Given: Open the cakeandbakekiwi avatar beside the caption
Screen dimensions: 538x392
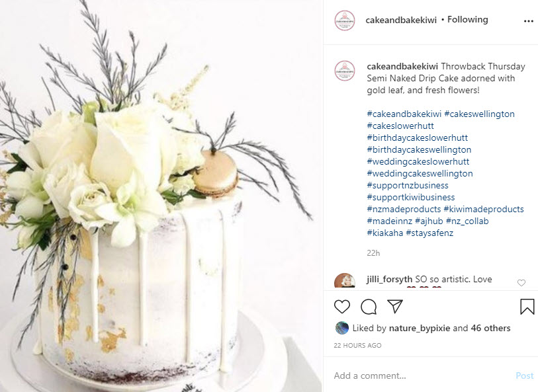Looking at the screenshot, I should 345,71.
